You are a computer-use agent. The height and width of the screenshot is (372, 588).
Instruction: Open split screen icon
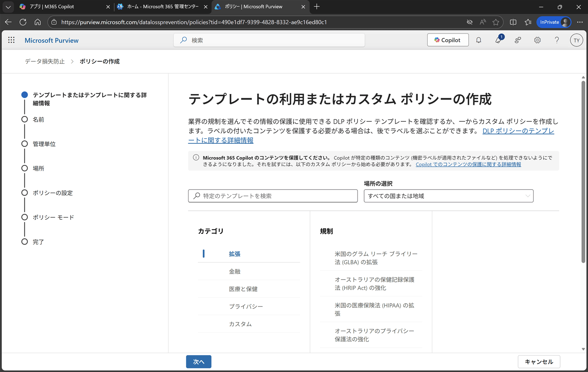point(513,22)
